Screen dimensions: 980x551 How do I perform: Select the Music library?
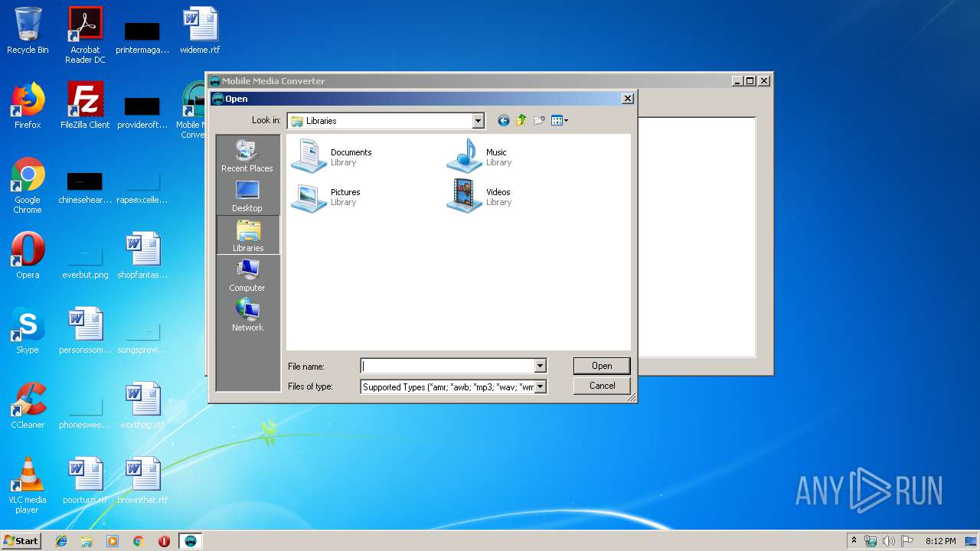(479, 156)
